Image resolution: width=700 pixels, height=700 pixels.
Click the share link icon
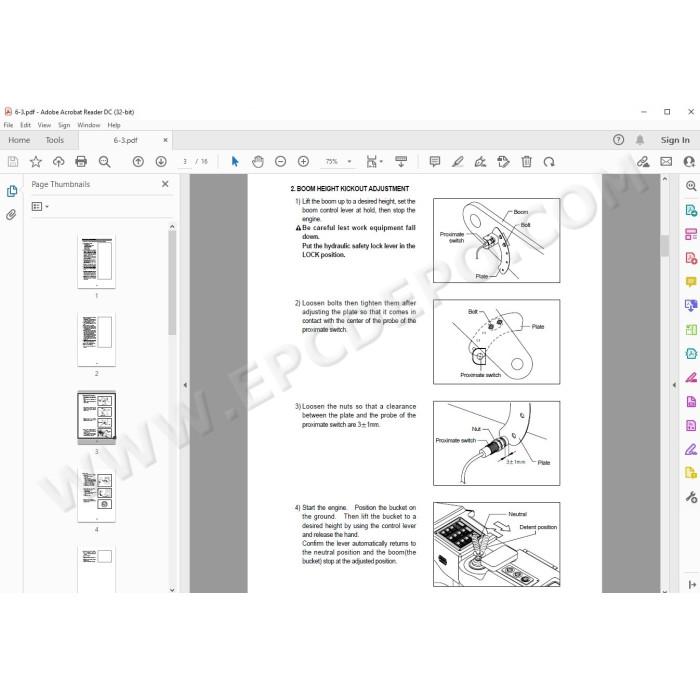pyautogui.click(x=643, y=162)
